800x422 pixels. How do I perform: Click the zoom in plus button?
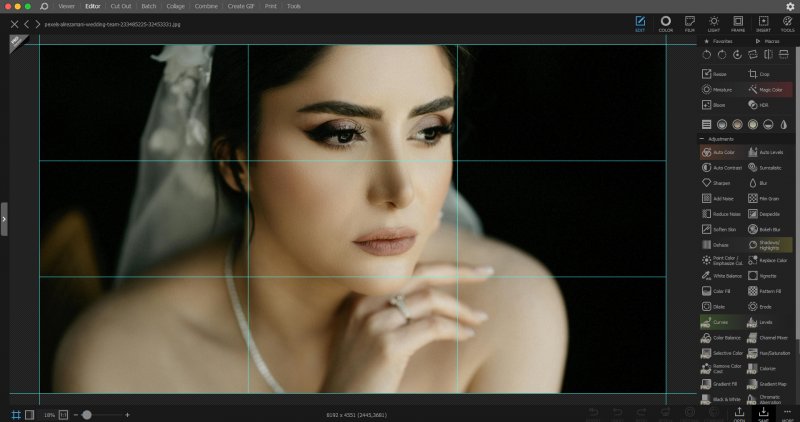[x=128, y=415]
